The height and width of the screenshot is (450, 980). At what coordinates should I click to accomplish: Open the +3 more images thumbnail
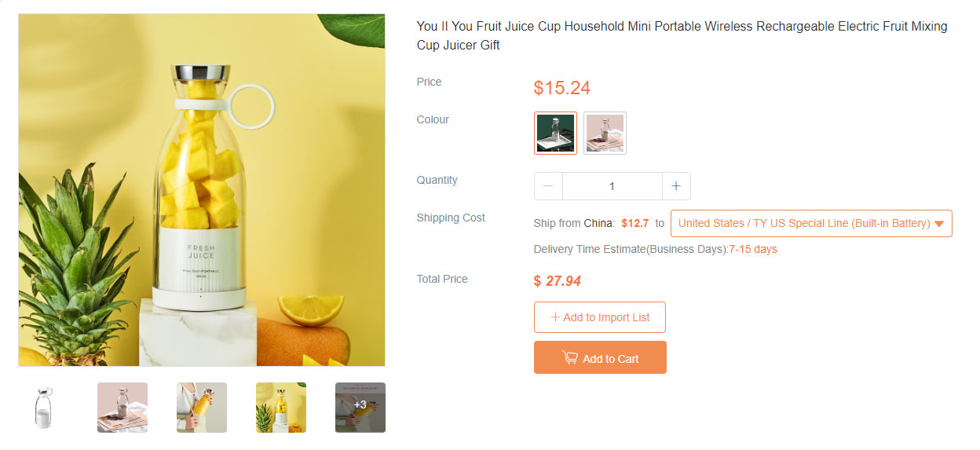[x=360, y=407]
